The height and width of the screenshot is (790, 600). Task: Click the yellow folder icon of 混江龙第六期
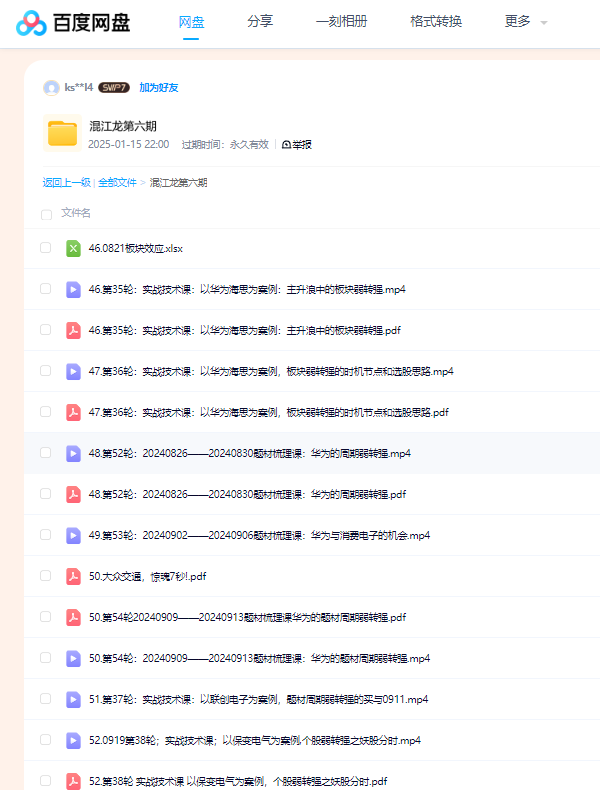point(62,133)
